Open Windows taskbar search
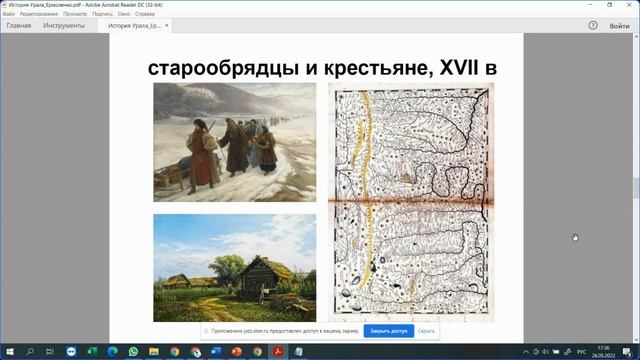Viewport: 640px width, 360px height. coord(30,351)
